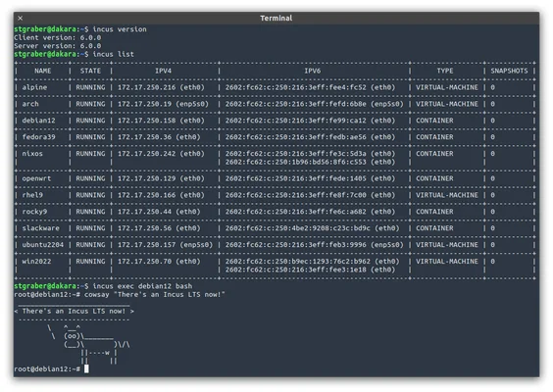Image resolution: width=553 pixels, height=392 pixels.
Task: Click the 'openwrt' instance name
Action: (x=36, y=178)
